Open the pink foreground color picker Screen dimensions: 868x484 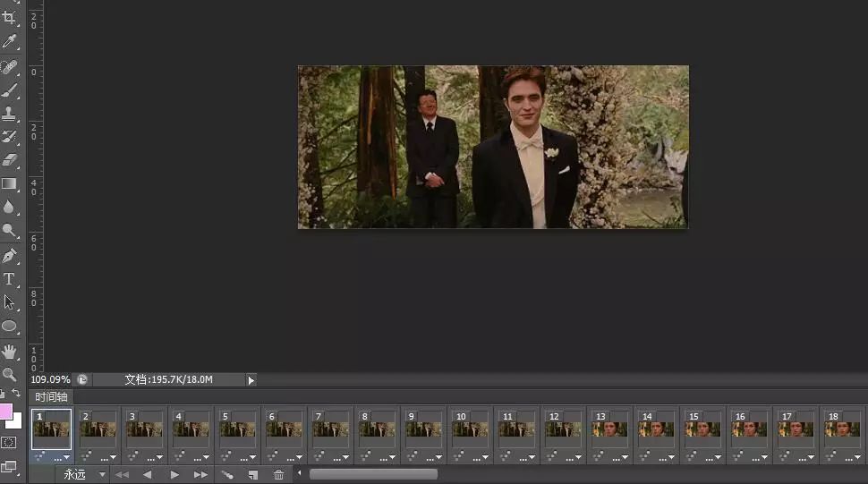point(5,411)
